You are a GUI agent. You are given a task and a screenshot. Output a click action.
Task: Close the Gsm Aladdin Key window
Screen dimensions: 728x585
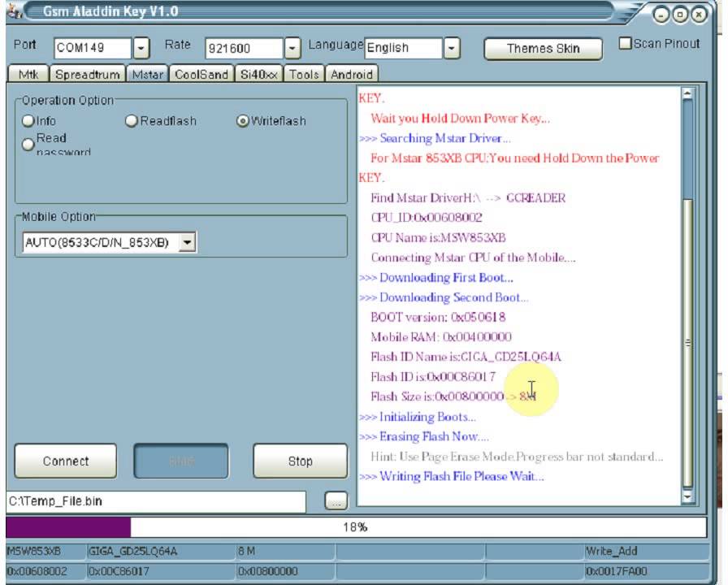(x=698, y=15)
